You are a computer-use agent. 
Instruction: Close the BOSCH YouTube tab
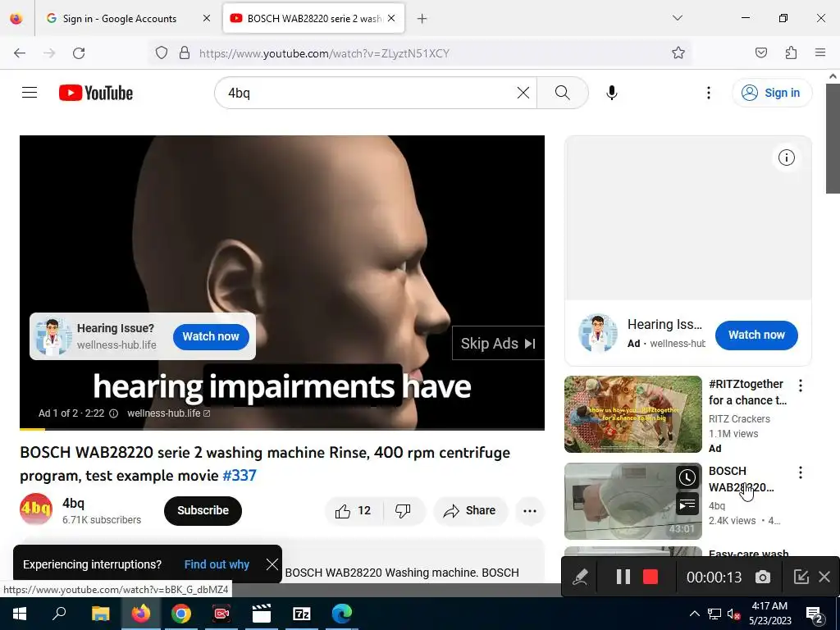pyautogui.click(x=391, y=18)
